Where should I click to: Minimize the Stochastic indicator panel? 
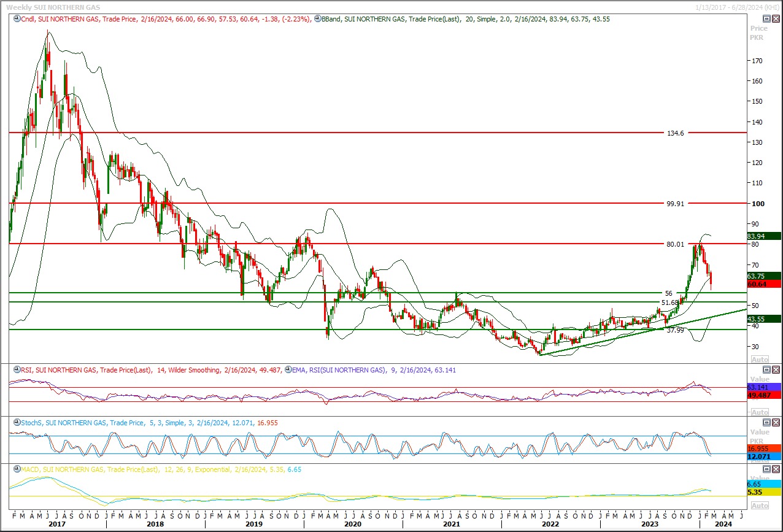(x=766, y=422)
